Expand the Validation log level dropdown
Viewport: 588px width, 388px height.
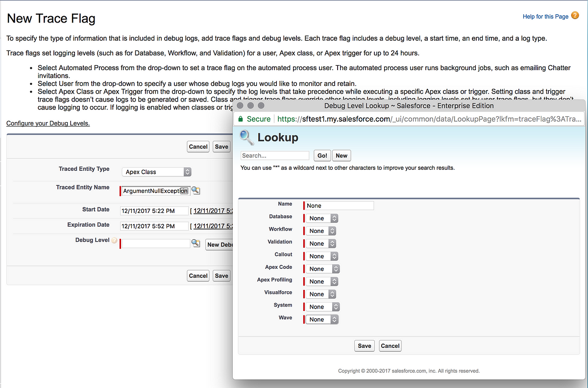click(321, 243)
